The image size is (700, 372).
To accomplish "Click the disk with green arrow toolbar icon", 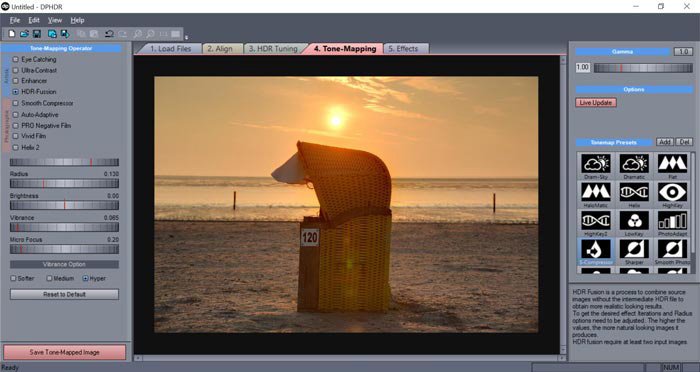I will (x=65, y=34).
